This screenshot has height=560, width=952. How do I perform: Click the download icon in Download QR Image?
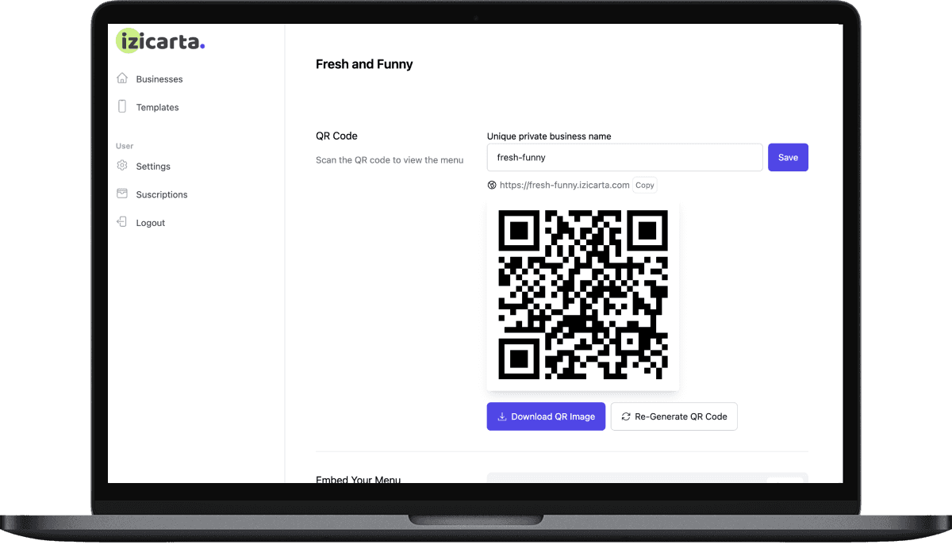tap(501, 416)
